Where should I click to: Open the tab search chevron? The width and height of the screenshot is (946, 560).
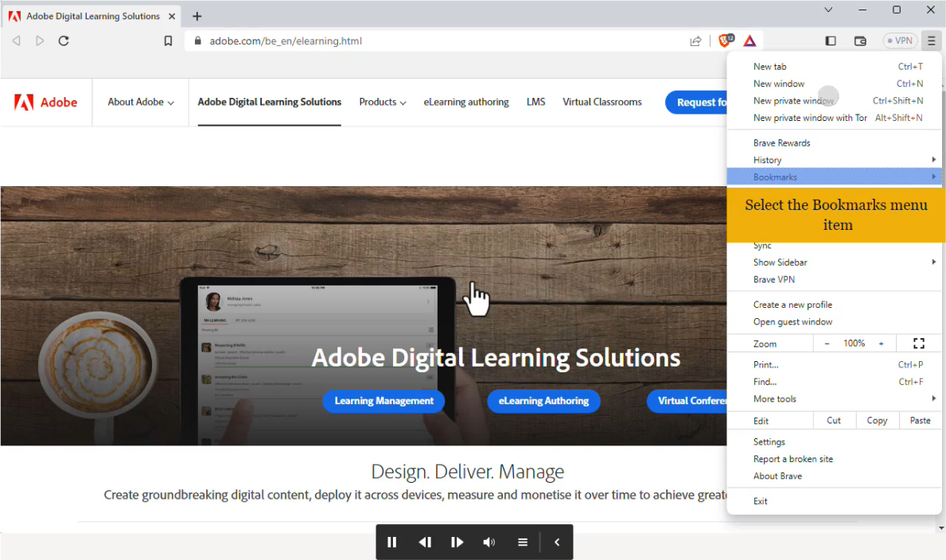(828, 10)
